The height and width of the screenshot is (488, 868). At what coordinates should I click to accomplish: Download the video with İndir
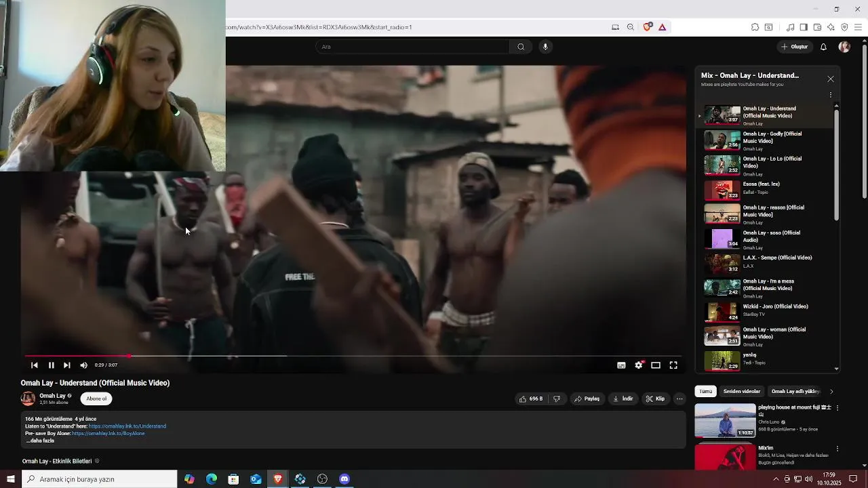[x=623, y=399]
